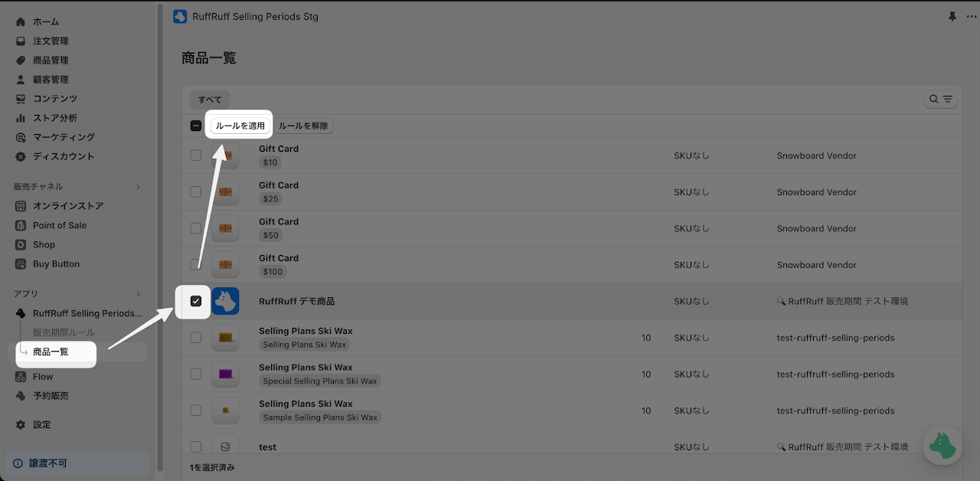
Task: Uncheck the RuffRuff デモ商品 checkbox
Action: 196,301
